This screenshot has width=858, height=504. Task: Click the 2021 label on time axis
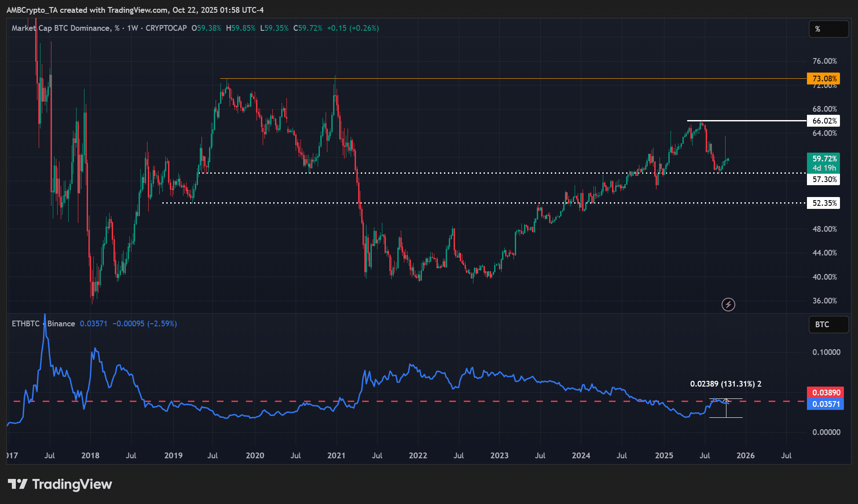point(336,456)
